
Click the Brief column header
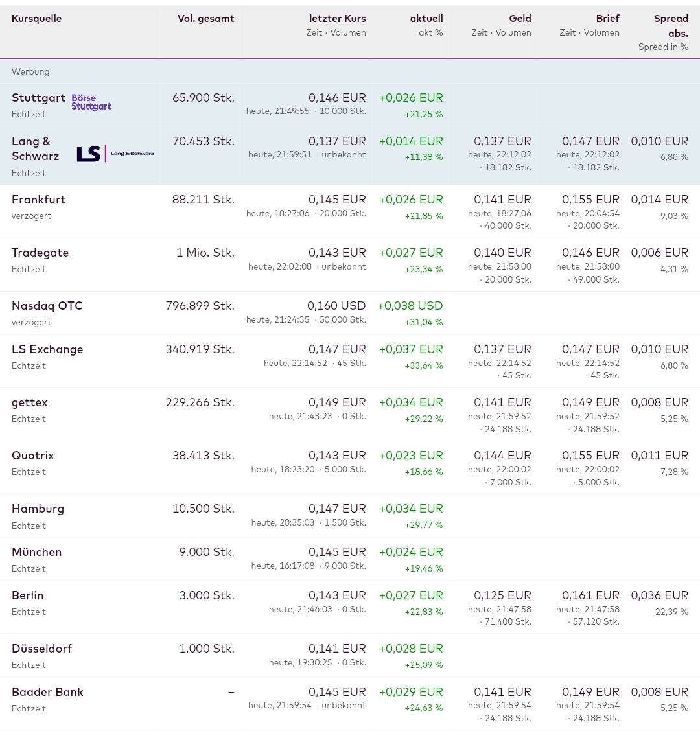click(x=607, y=18)
